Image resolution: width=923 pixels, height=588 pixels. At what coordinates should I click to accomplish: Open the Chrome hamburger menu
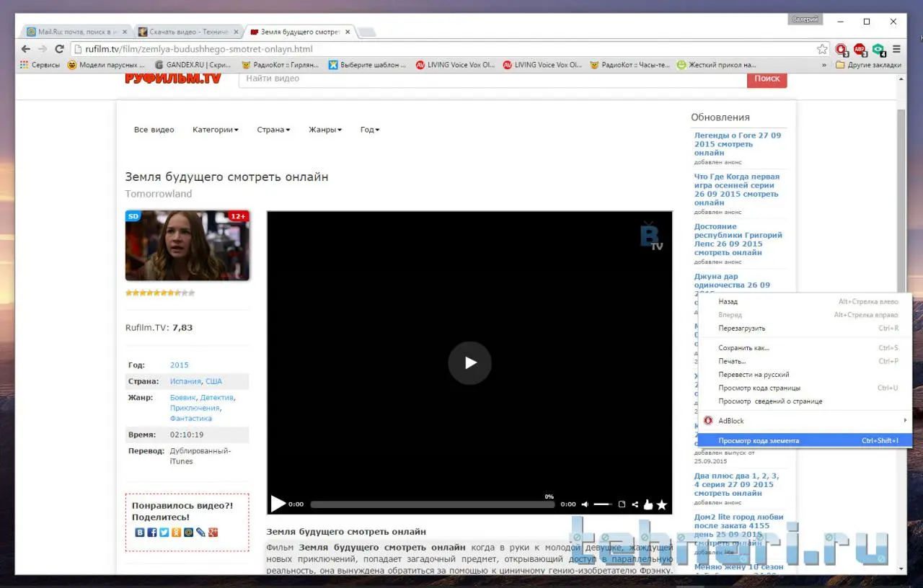click(x=896, y=49)
